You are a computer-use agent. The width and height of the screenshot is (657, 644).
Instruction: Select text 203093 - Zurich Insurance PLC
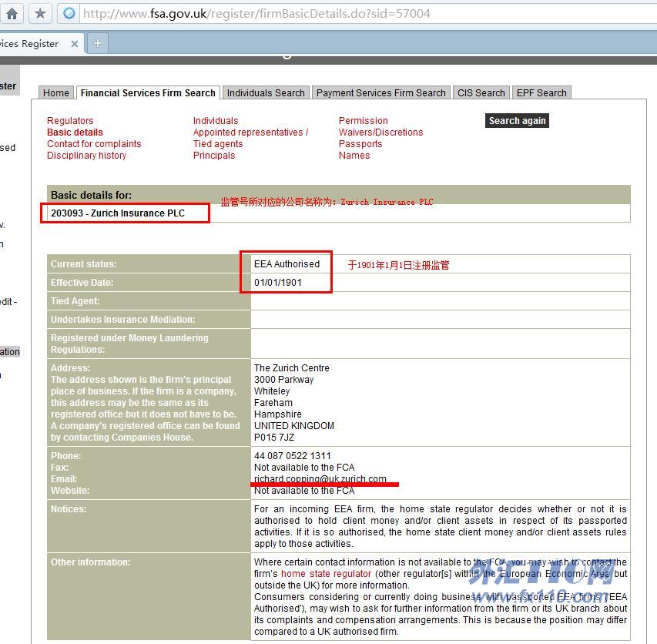click(x=118, y=213)
